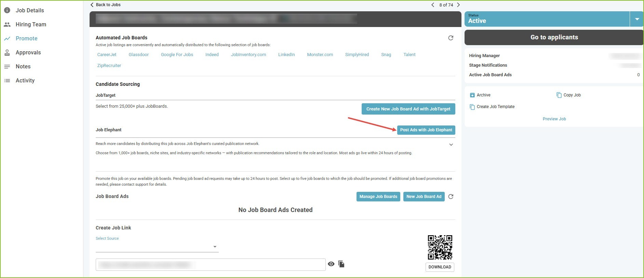Open CareerJet job board link
The width and height of the screenshot is (644, 278).
[107, 54]
